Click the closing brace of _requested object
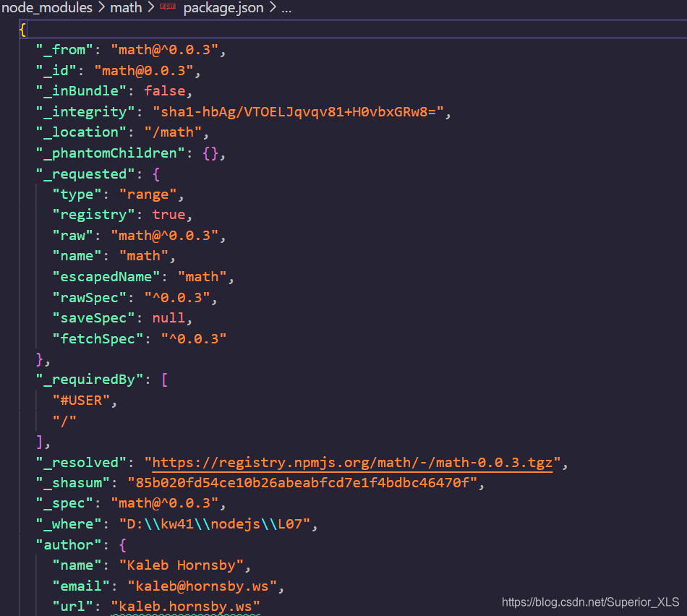The width and height of the screenshot is (687, 616). pos(40,359)
